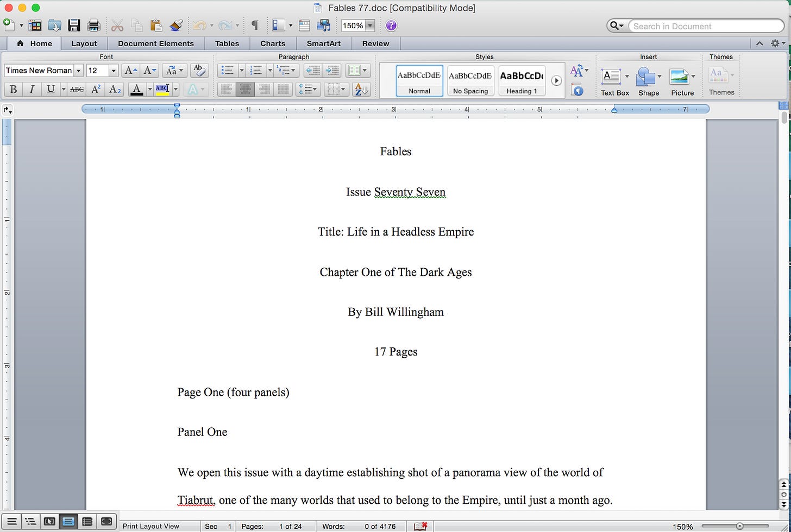Toggle Strikethrough ABC formatting
The image size is (791, 532).
77,90
